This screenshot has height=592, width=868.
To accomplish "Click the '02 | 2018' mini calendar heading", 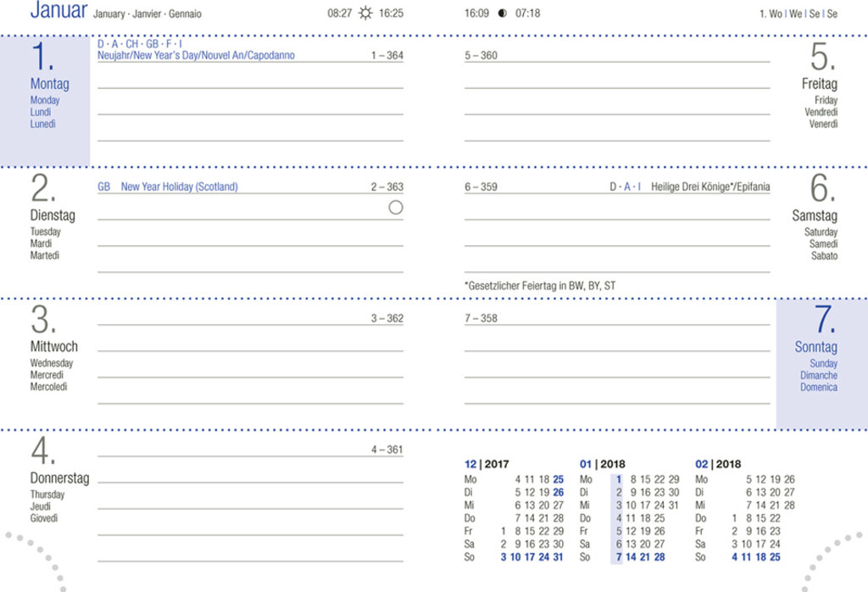I will (x=718, y=464).
